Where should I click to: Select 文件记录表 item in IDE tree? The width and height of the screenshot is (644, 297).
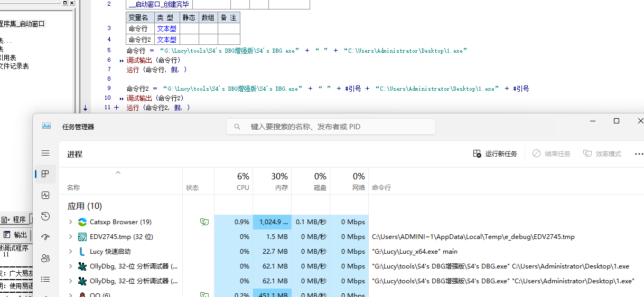click(14, 66)
